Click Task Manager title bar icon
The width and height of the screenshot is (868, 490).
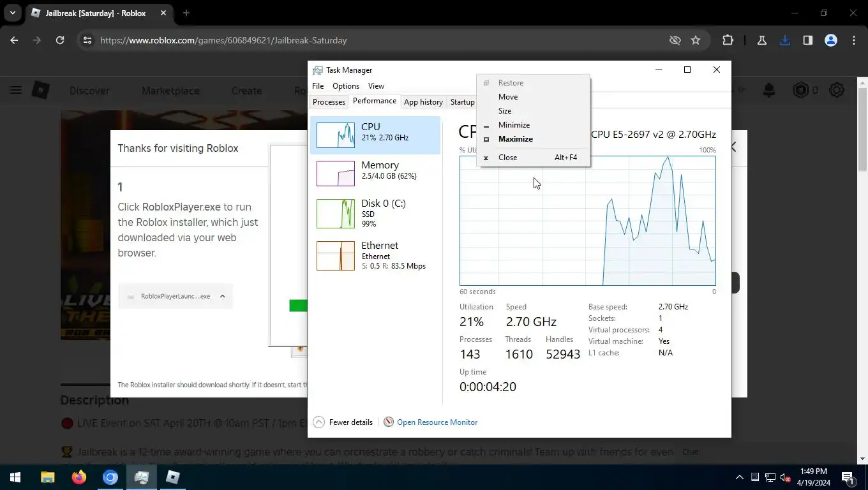(x=318, y=70)
